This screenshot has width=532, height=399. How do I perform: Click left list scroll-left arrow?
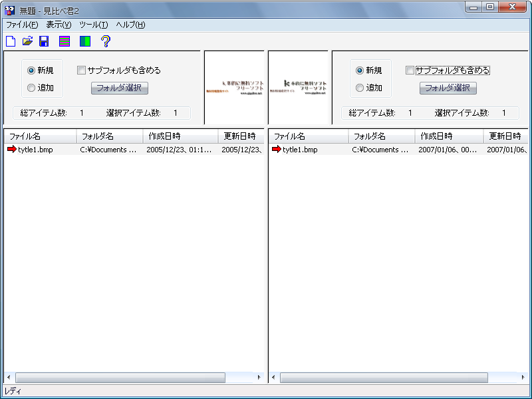point(9,377)
